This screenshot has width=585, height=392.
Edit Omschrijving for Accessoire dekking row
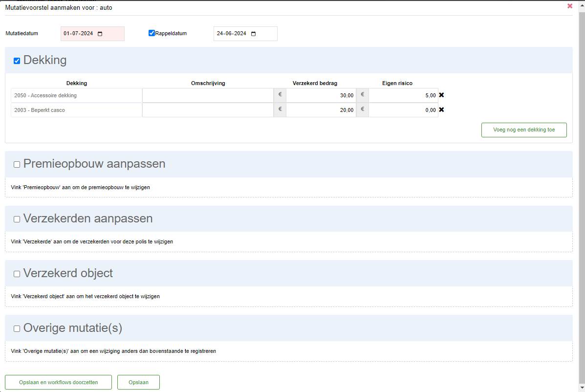[208, 95]
